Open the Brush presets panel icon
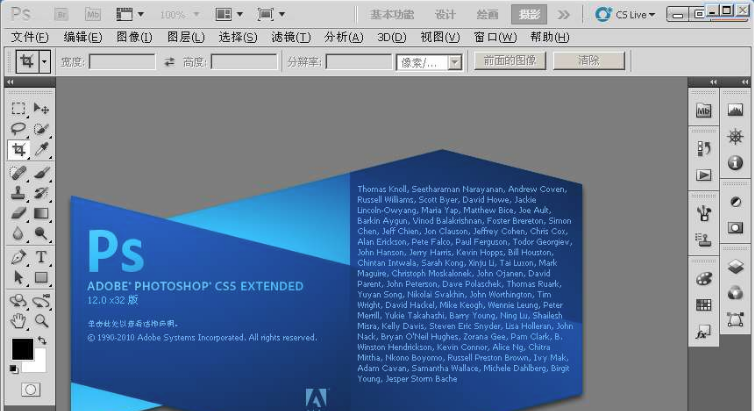 point(704,212)
